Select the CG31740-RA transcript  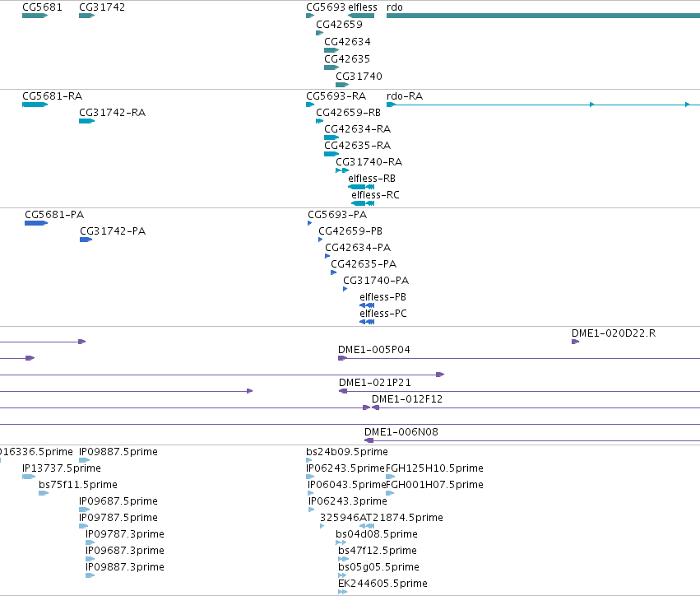(x=342, y=170)
